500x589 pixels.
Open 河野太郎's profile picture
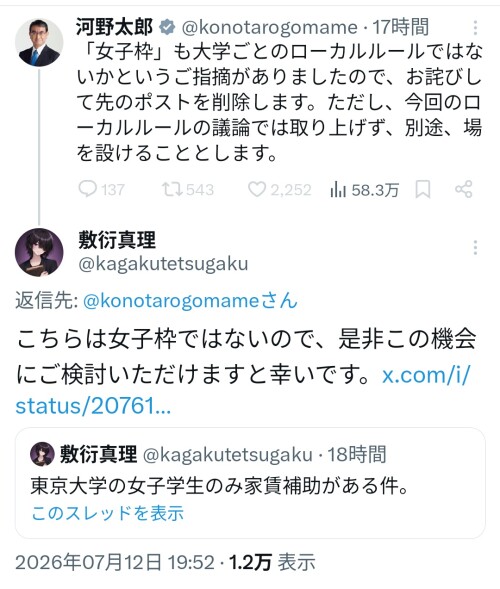point(39,42)
